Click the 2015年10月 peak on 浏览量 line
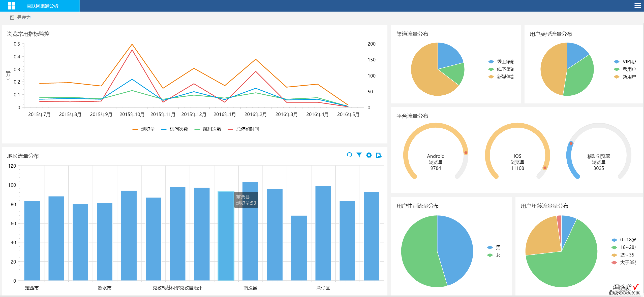 coord(132,44)
